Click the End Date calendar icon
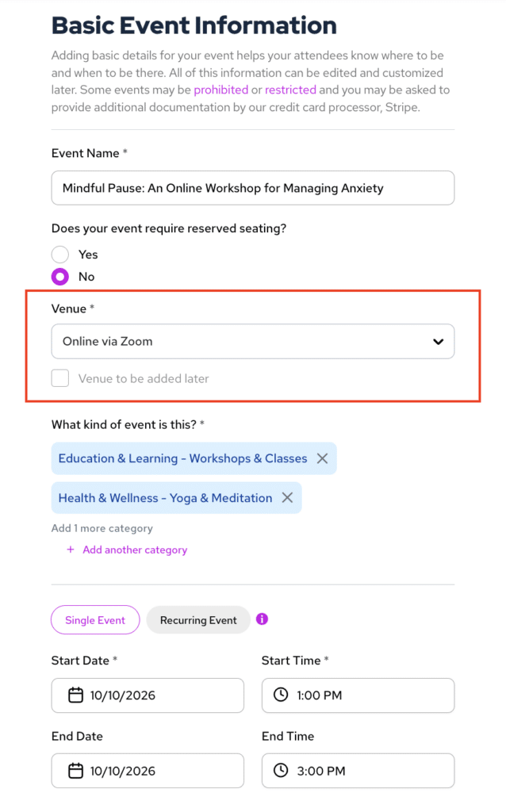This screenshot has height=812, width=506. pos(75,771)
